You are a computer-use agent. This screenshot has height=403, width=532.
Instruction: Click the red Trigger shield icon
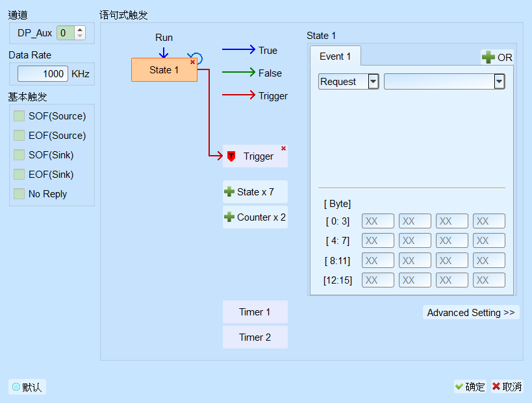pyautogui.click(x=231, y=156)
